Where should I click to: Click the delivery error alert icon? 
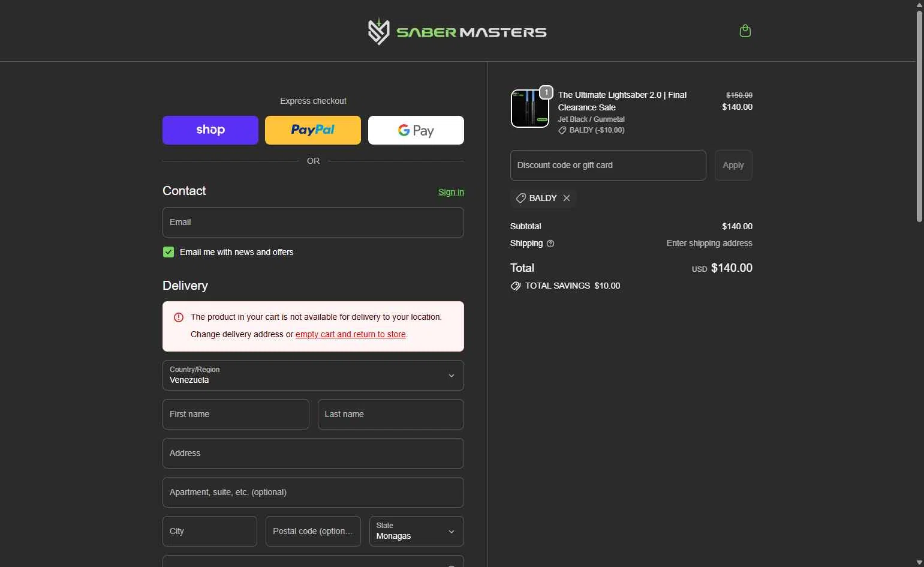pos(179,317)
